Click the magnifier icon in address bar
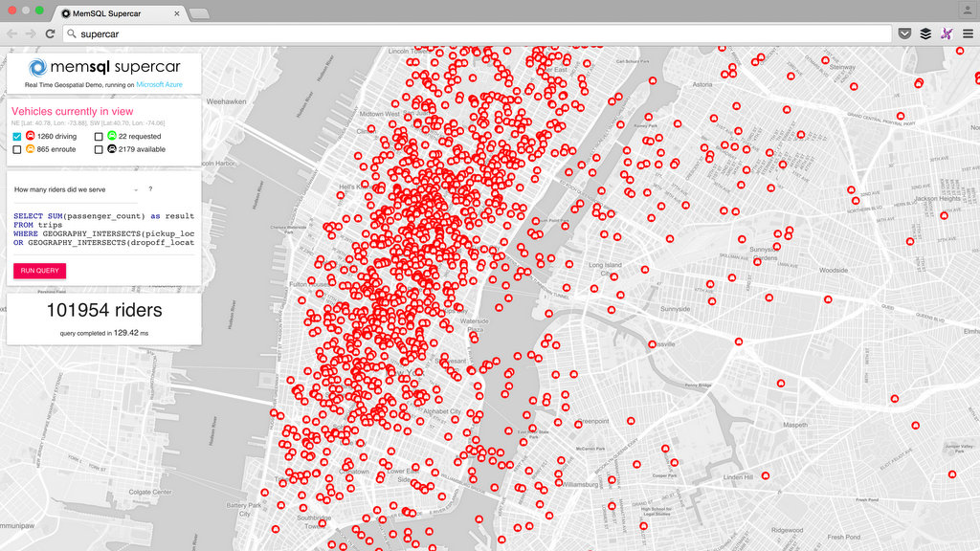 [72, 33]
